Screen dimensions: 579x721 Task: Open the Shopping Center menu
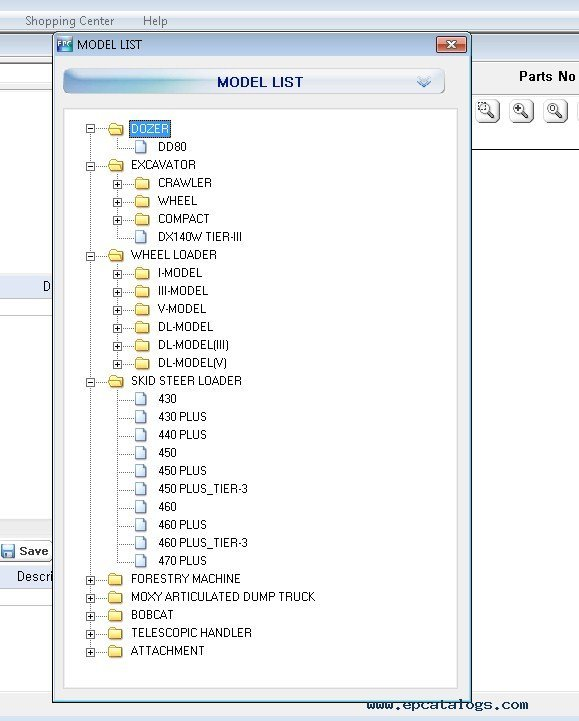click(69, 21)
